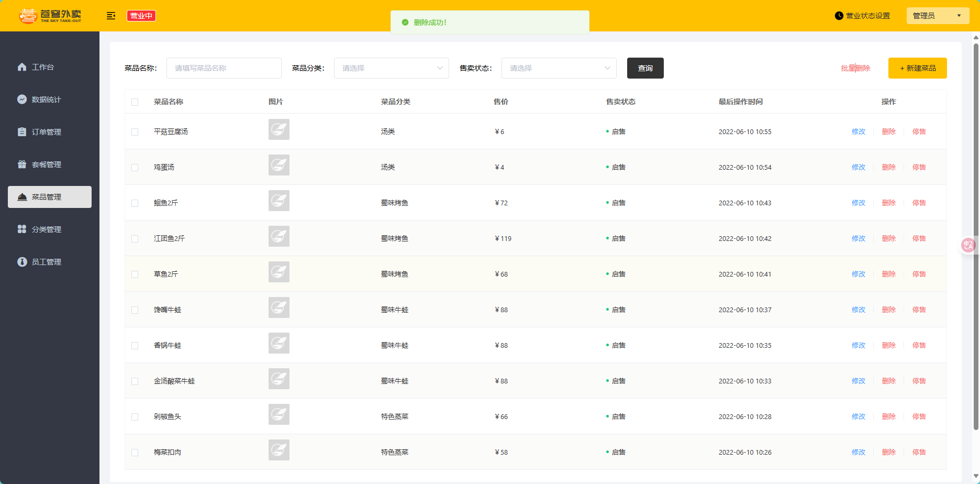Focus the 菜品名称 input field
This screenshot has height=484, width=980.
point(224,68)
